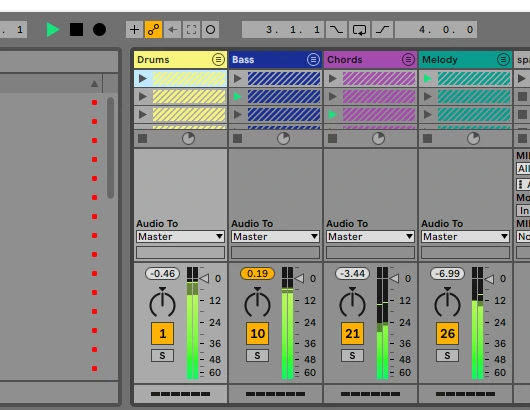The height and width of the screenshot is (410, 530).
Task: Click the Drums volume fader triangle handle
Action: (x=204, y=279)
